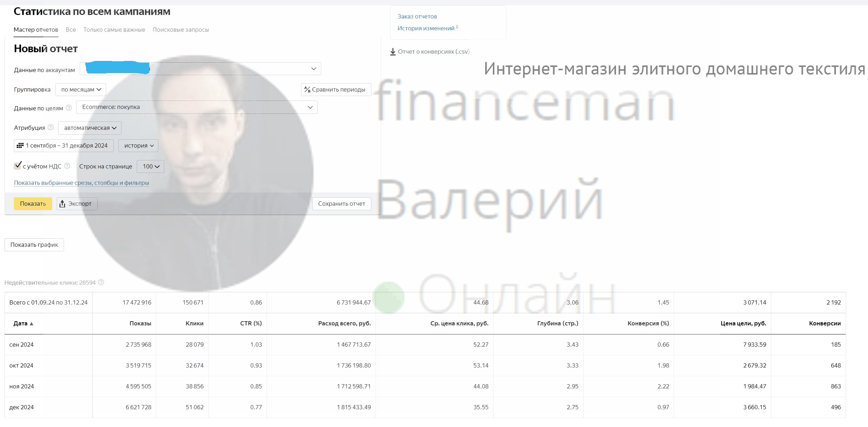Open the calendar icon for the date range
Viewport: 868px width, 427px height.
(20, 145)
